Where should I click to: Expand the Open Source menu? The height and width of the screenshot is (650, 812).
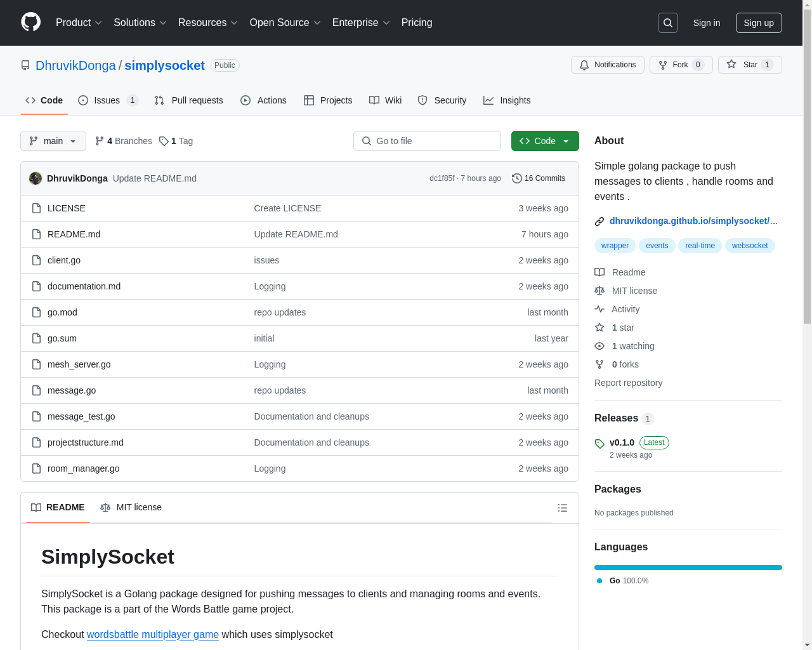pyautogui.click(x=285, y=23)
